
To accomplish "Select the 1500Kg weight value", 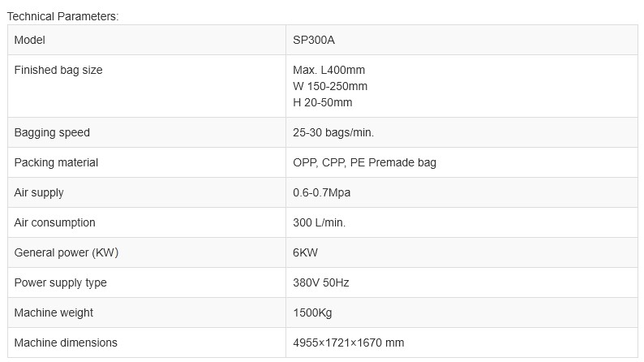I will [312, 312].
